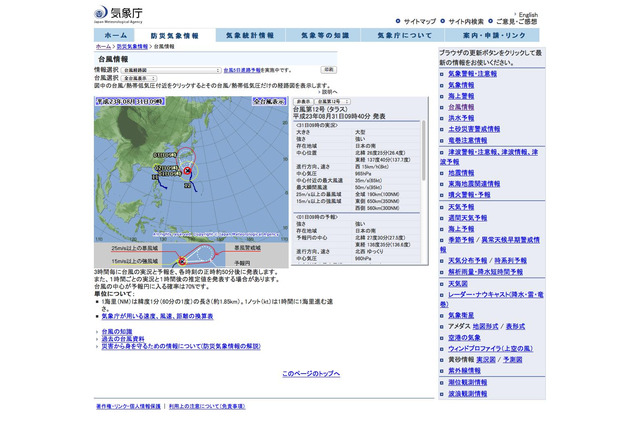Screen dimensions: 640x426
Task: Open 天気図 in the sidebar
Action: pyautogui.click(x=458, y=284)
